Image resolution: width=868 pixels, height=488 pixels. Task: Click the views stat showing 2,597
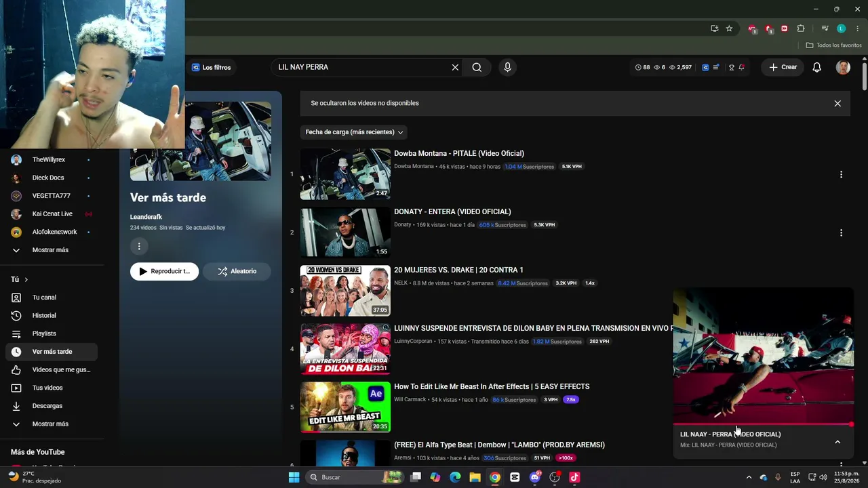click(680, 67)
